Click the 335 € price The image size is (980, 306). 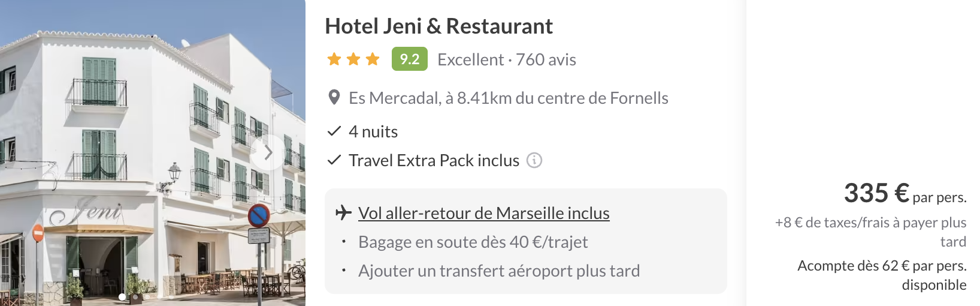[876, 193]
